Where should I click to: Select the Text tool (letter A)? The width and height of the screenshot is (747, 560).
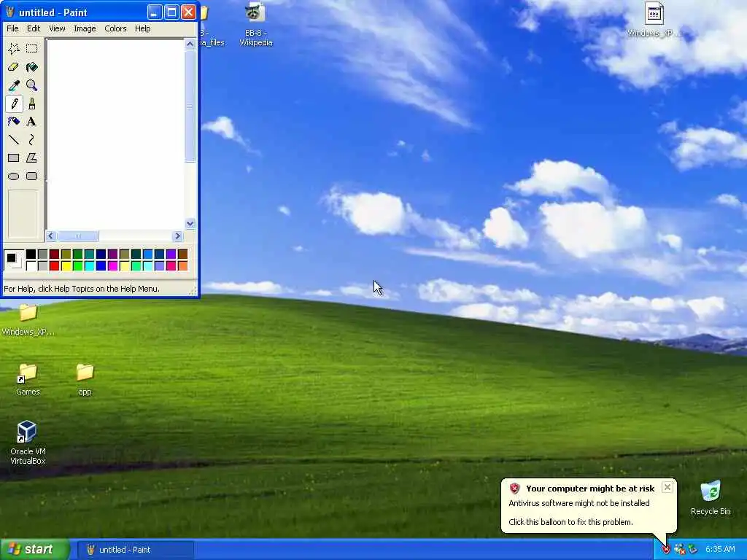pyautogui.click(x=32, y=122)
